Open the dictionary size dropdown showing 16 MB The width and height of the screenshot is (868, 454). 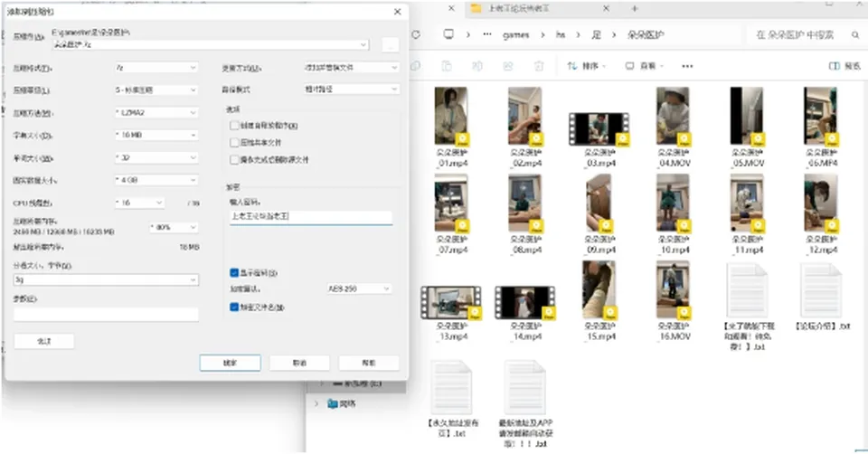click(x=156, y=135)
